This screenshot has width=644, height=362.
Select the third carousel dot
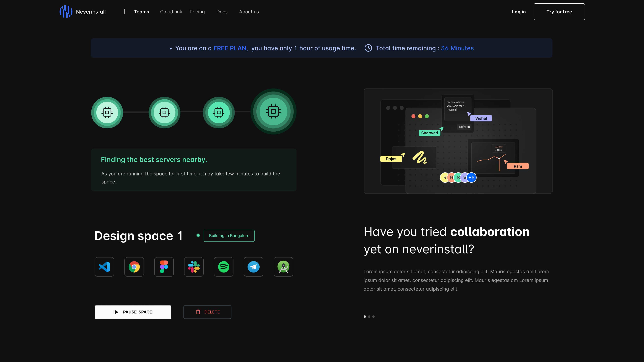point(373,316)
